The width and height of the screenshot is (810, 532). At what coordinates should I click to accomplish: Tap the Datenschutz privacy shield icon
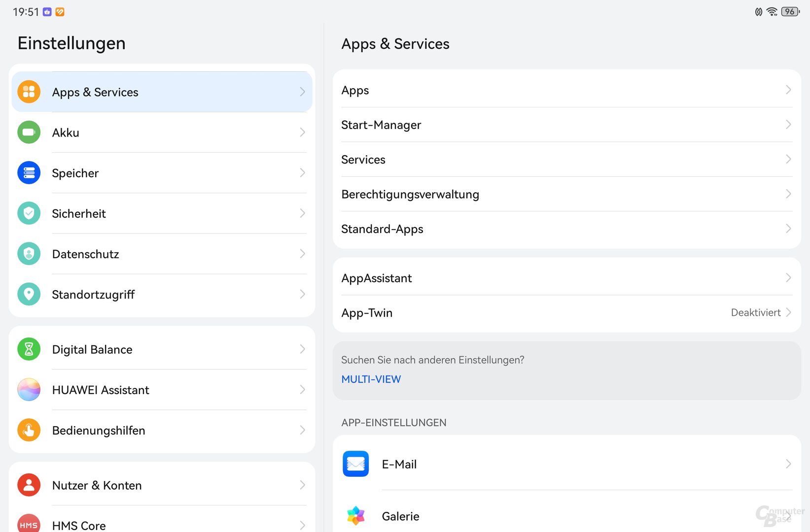tap(29, 254)
